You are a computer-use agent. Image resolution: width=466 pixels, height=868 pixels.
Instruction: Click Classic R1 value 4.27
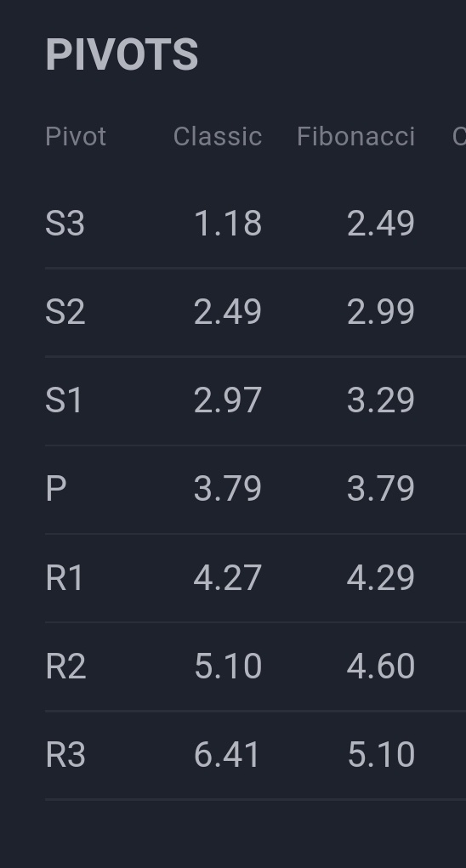(x=228, y=577)
